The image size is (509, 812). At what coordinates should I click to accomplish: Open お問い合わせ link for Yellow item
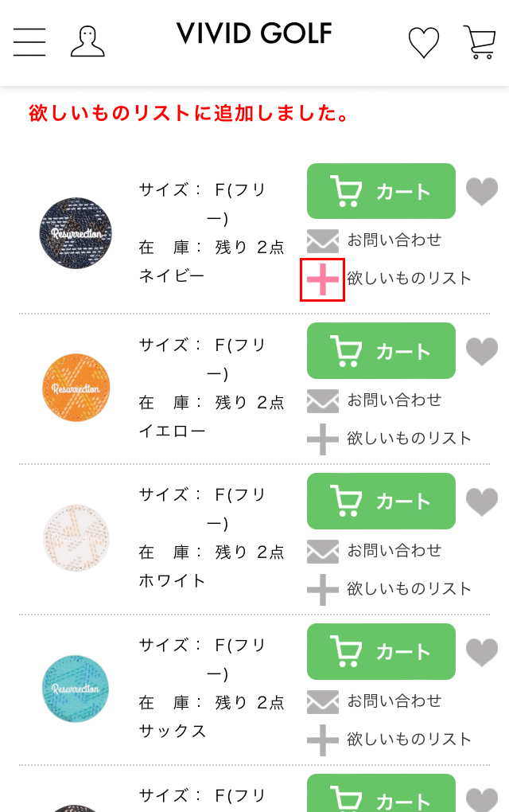pyautogui.click(x=394, y=400)
